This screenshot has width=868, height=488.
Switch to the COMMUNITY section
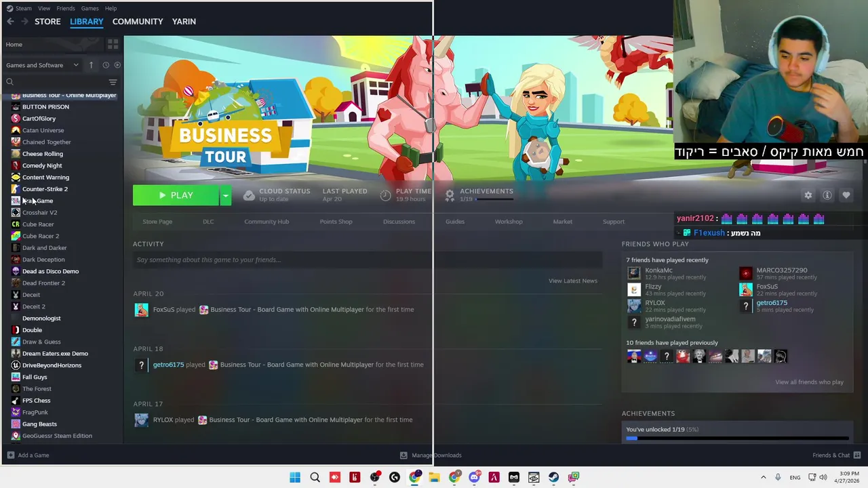(138, 22)
